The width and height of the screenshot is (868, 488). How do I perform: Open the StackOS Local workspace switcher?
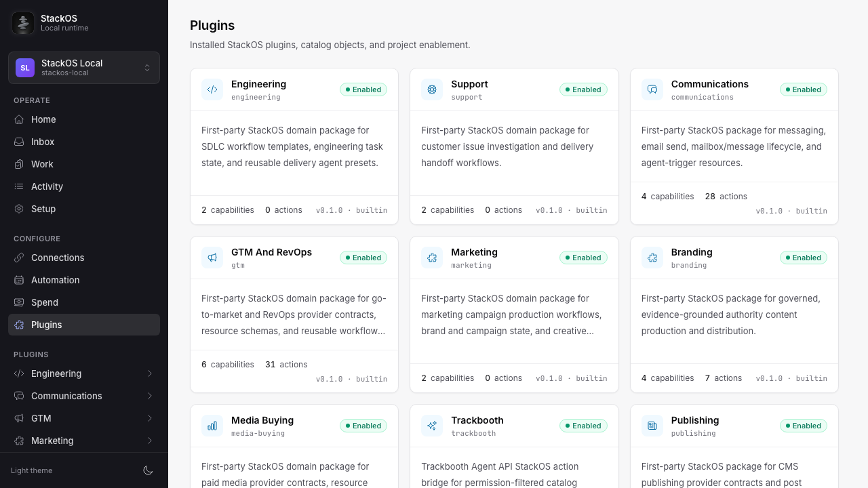point(84,68)
